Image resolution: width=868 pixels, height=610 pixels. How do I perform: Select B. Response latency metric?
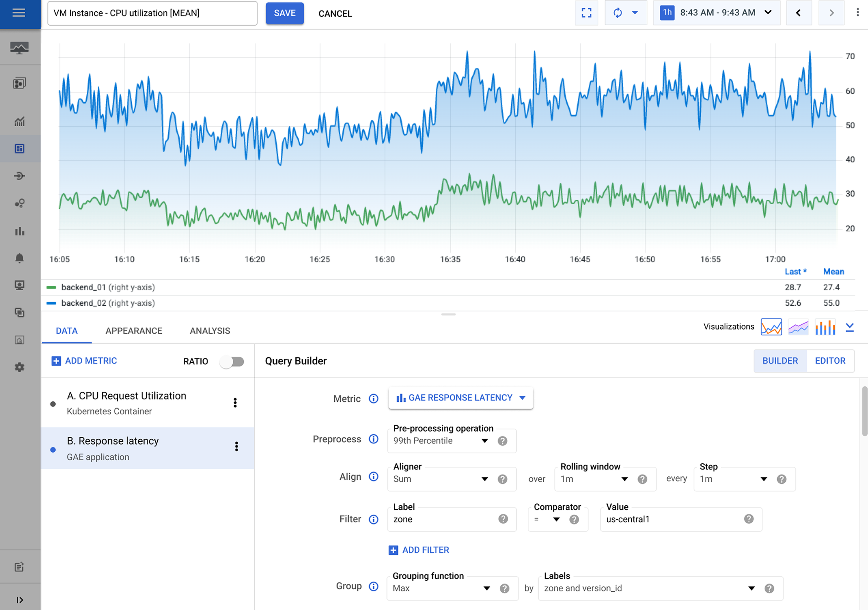[x=147, y=449]
